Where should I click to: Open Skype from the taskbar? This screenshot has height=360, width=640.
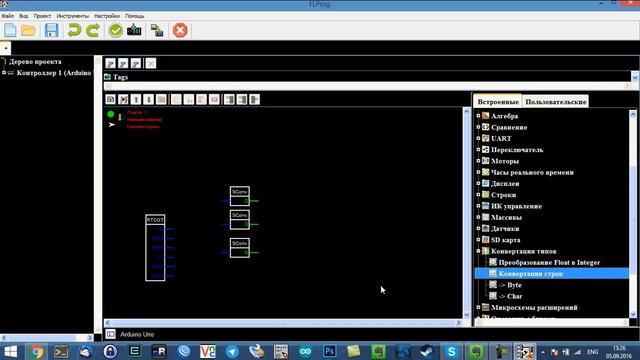[451, 351]
